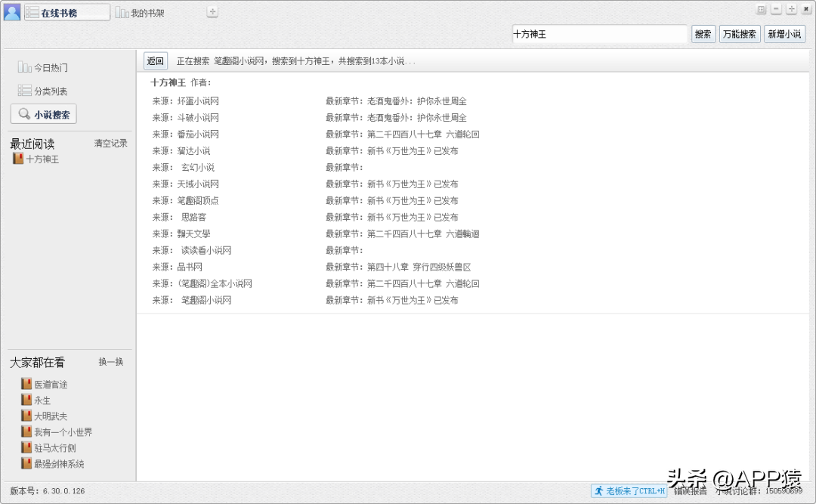Add a new tab with plus icon
This screenshot has width=816, height=504.
pyautogui.click(x=212, y=11)
